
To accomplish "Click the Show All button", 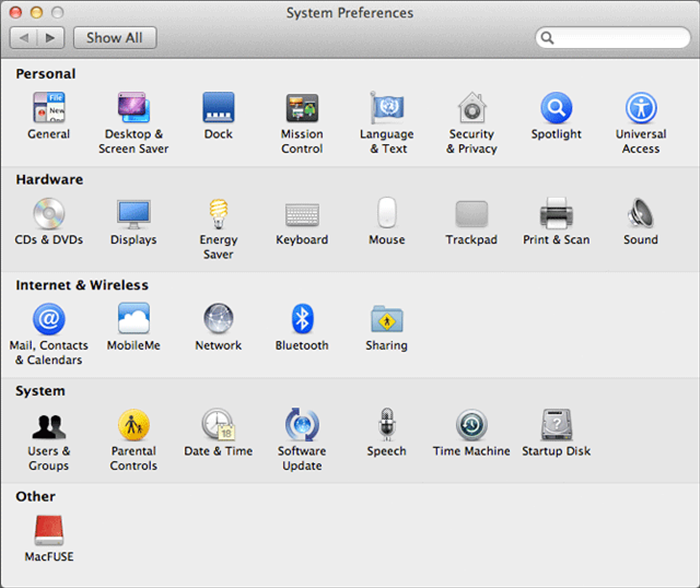I will point(115,38).
